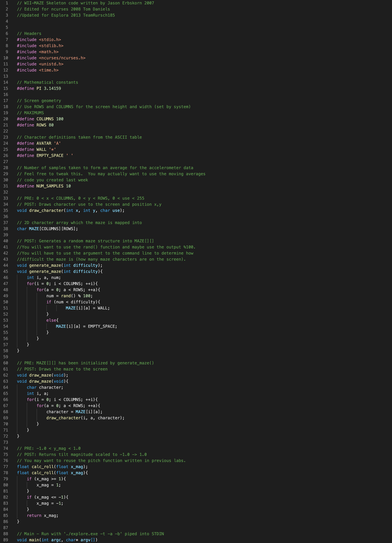Screen dimensions: 392x543
Task: Click the 'char character;' declaration
Action: [x=45, y=387]
